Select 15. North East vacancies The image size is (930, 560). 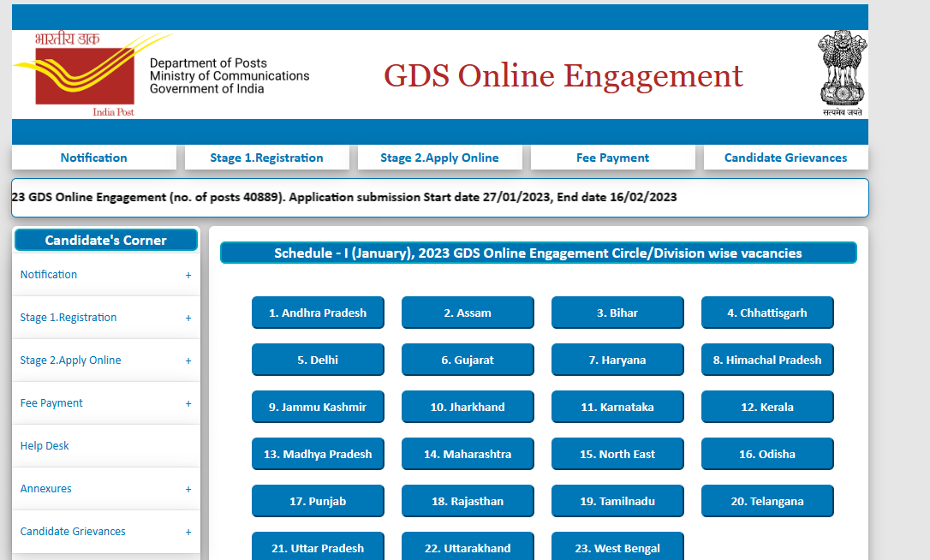617,454
